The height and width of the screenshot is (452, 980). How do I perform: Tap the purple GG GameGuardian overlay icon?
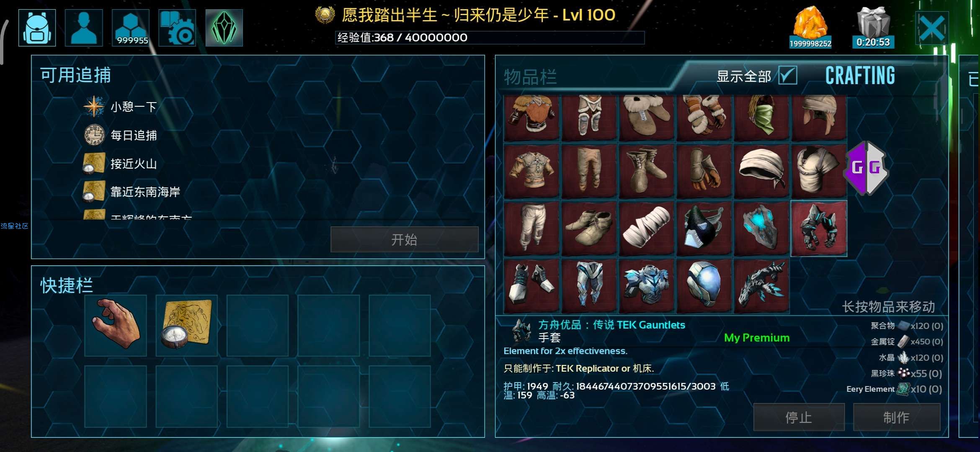click(x=866, y=168)
